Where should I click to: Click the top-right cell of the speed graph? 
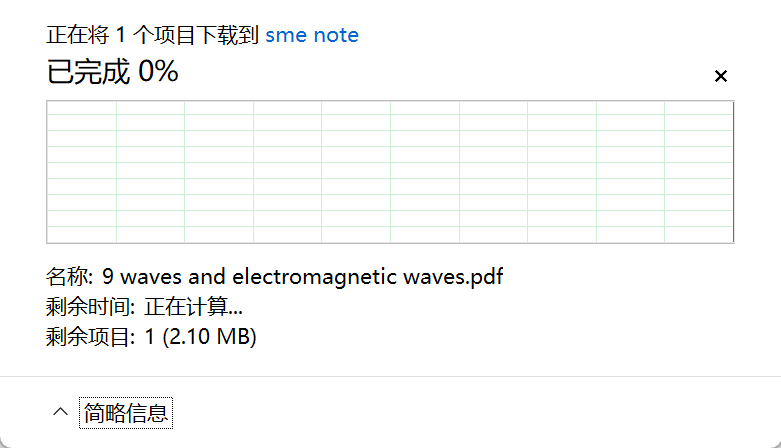[x=699, y=108]
